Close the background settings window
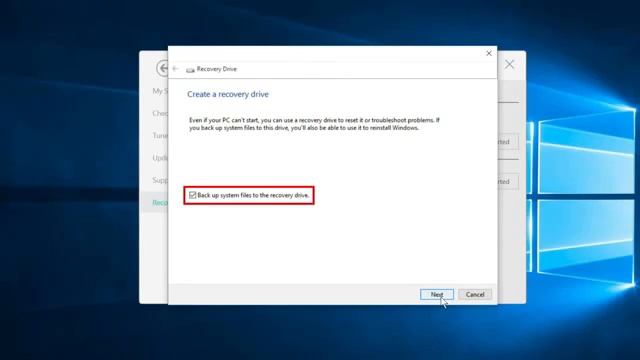This screenshot has height=360, width=640. (x=509, y=64)
